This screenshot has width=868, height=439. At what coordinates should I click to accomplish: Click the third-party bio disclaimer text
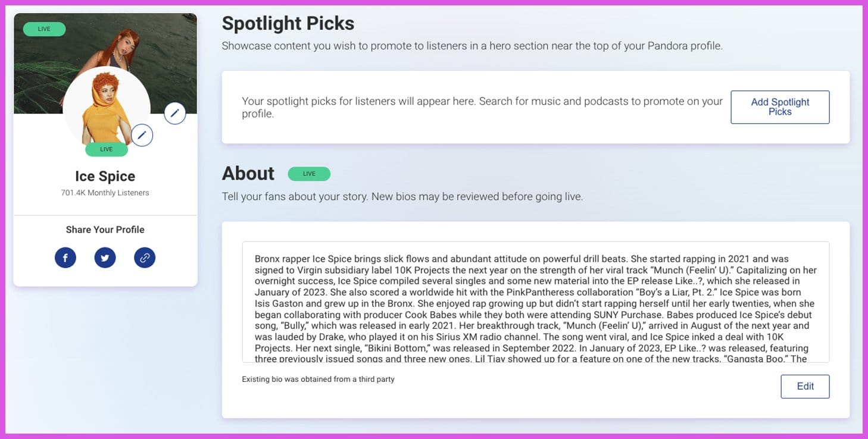[317, 378]
